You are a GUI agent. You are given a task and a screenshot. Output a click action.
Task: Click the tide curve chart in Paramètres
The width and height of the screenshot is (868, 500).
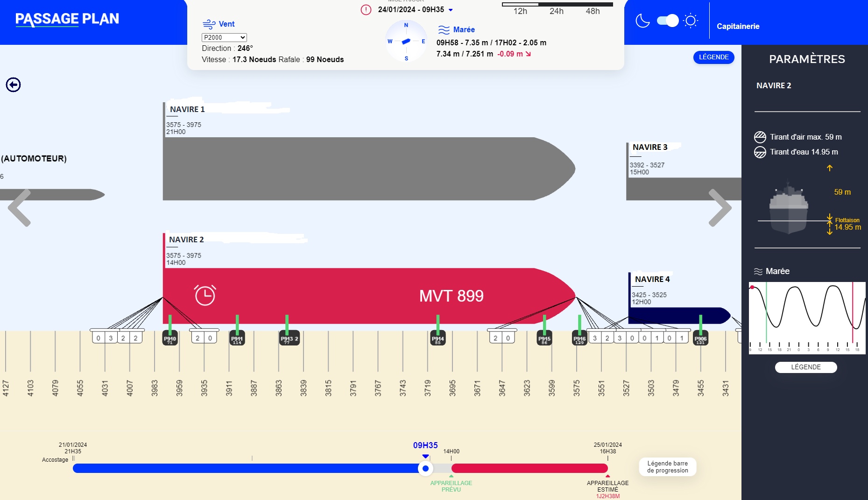[x=807, y=318]
